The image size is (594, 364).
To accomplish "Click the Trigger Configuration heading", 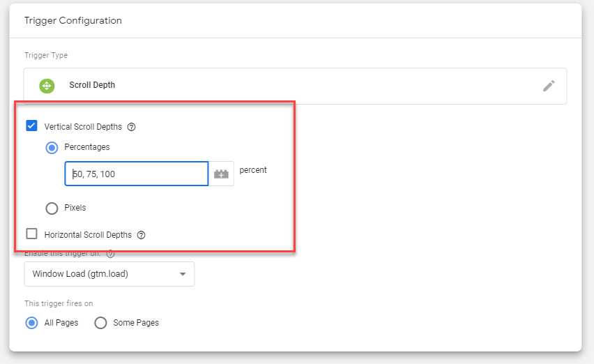I will click(73, 20).
